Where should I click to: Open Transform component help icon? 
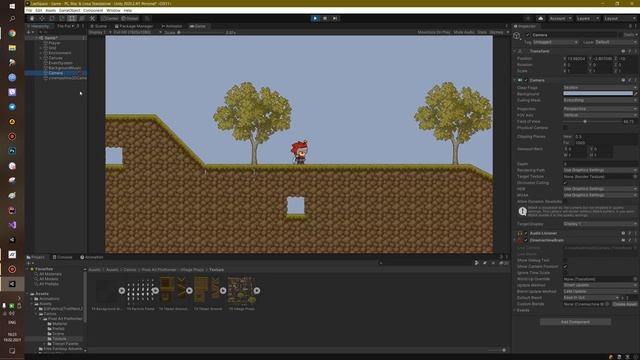tap(623, 51)
